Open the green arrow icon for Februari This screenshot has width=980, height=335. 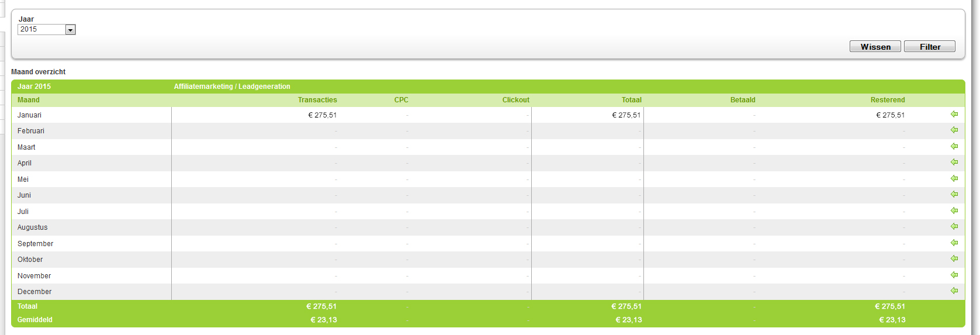click(954, 130)
